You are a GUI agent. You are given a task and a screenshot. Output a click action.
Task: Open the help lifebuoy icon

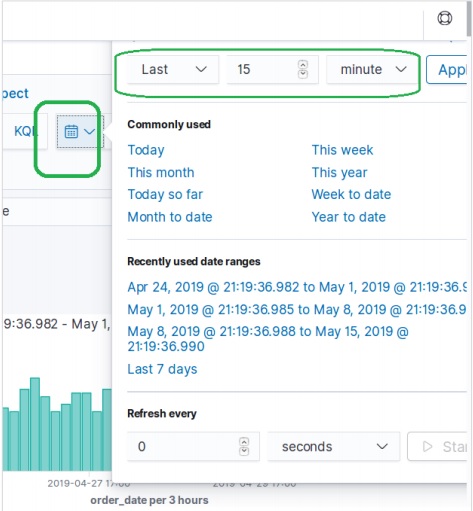click(445, 18)
